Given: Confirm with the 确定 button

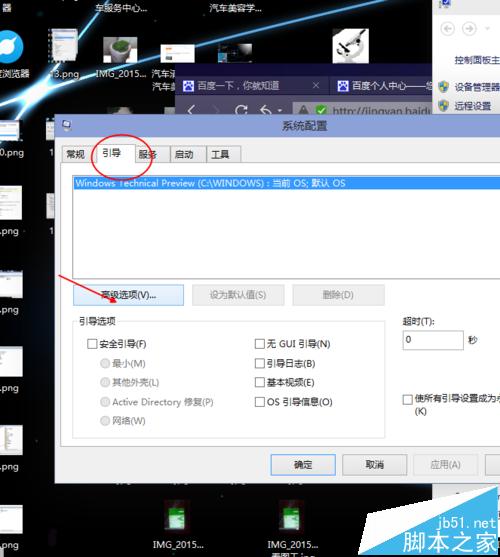Looking at the screenshot, I should point(303,465).
